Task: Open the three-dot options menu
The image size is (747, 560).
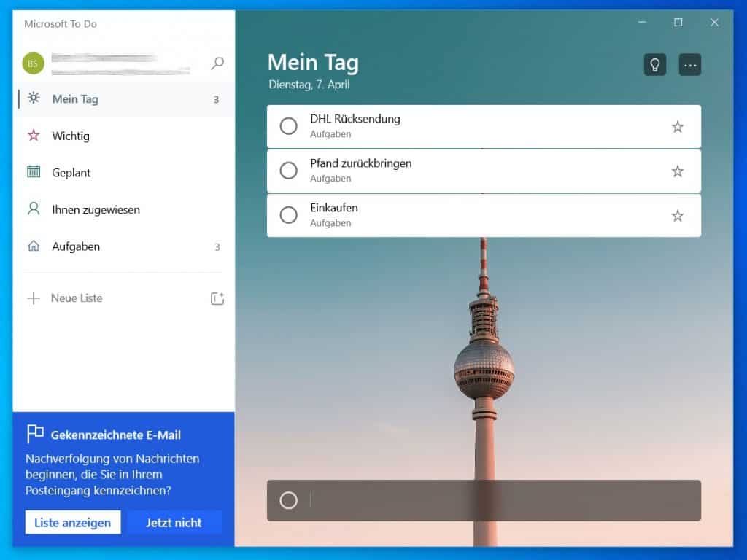Action: point(689,65)
